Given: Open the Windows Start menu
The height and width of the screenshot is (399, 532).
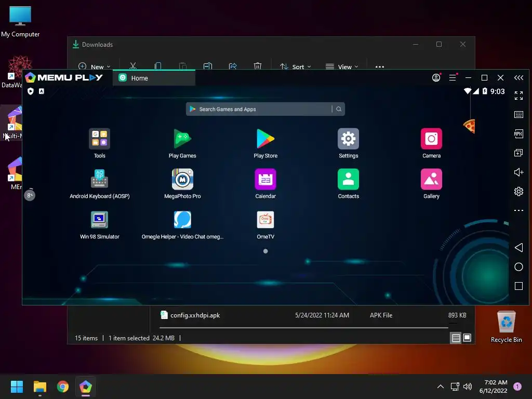Looking at the screenshot, I should click(x=17, y=387).
